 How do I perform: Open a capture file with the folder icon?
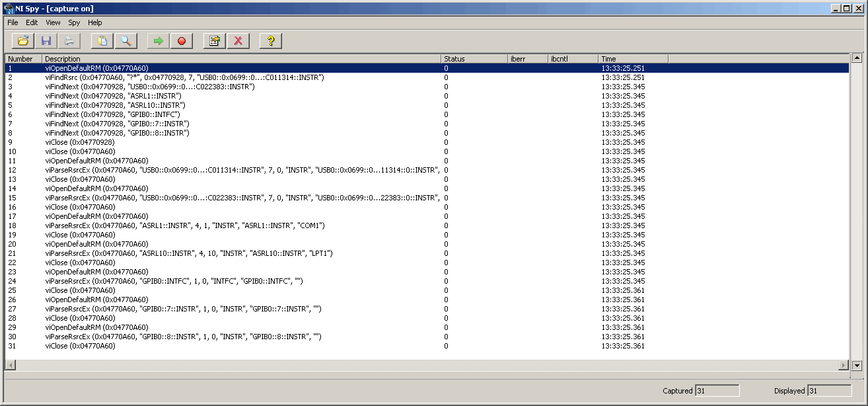click(23, 41)
